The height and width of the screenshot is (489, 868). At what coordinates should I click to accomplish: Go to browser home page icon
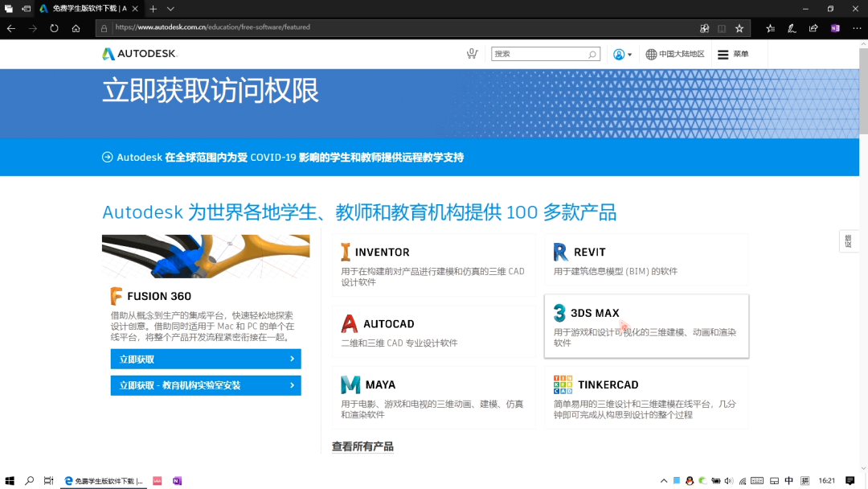76,28
